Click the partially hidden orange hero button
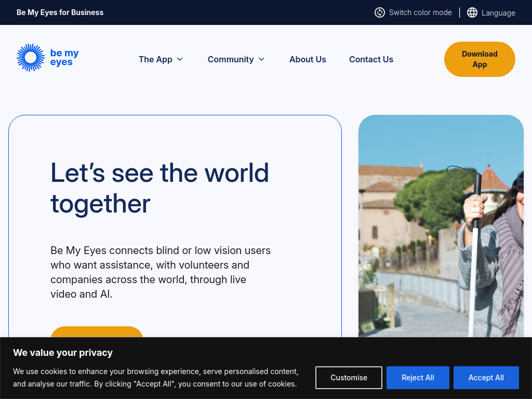Image resolution: width=532 pixels, height=399 pixels. point(97,331)
